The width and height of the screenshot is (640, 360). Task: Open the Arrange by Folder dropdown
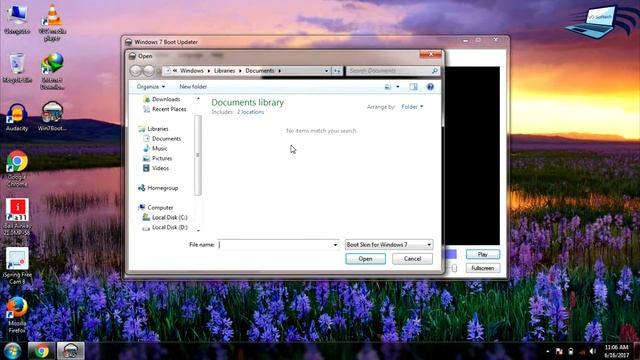pos(412,107)
